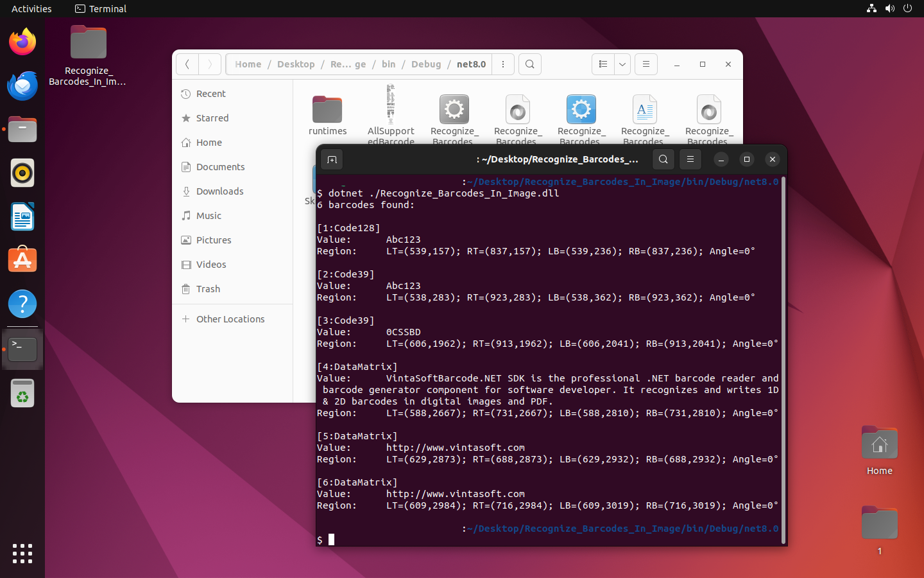
Task: Open Firefox from the dock
Action: click(x=22, y=42)
